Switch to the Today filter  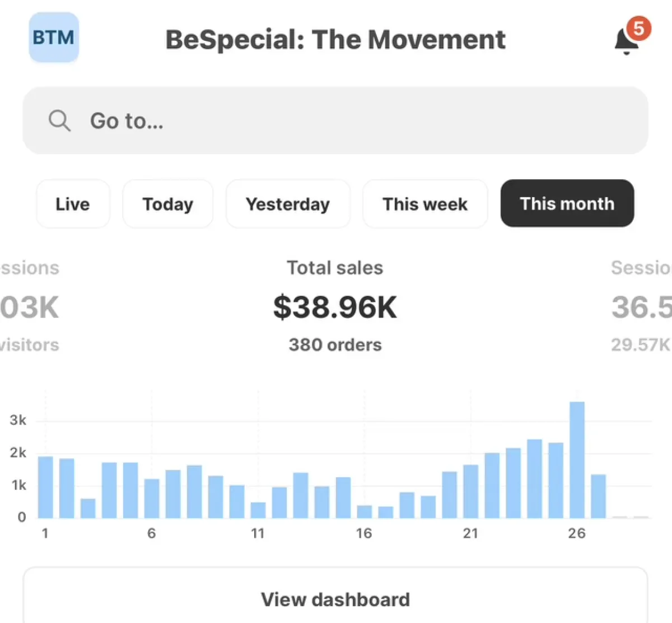click(x=167, y=204)
